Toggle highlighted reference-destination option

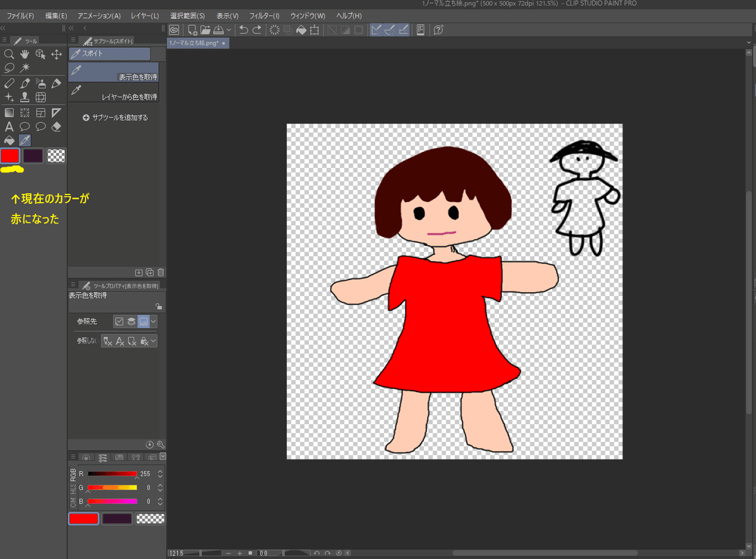click(144, 322)
